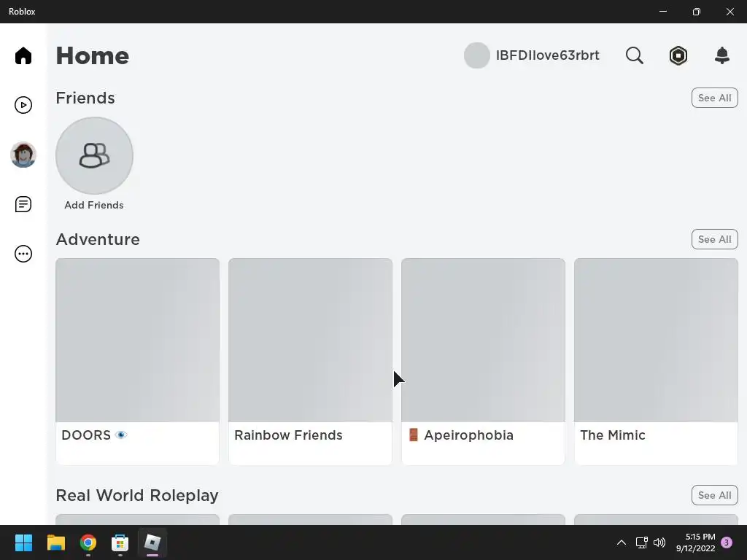Click See All for Adventure
This screenshot has width=747, height=560.
point(714,239)
